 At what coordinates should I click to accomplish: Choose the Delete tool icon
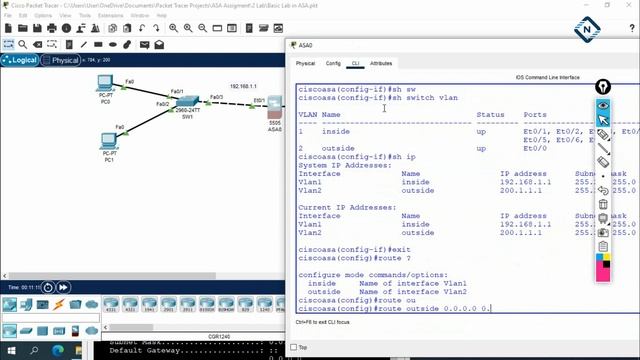pyautogui.click(x=38, y=44)
